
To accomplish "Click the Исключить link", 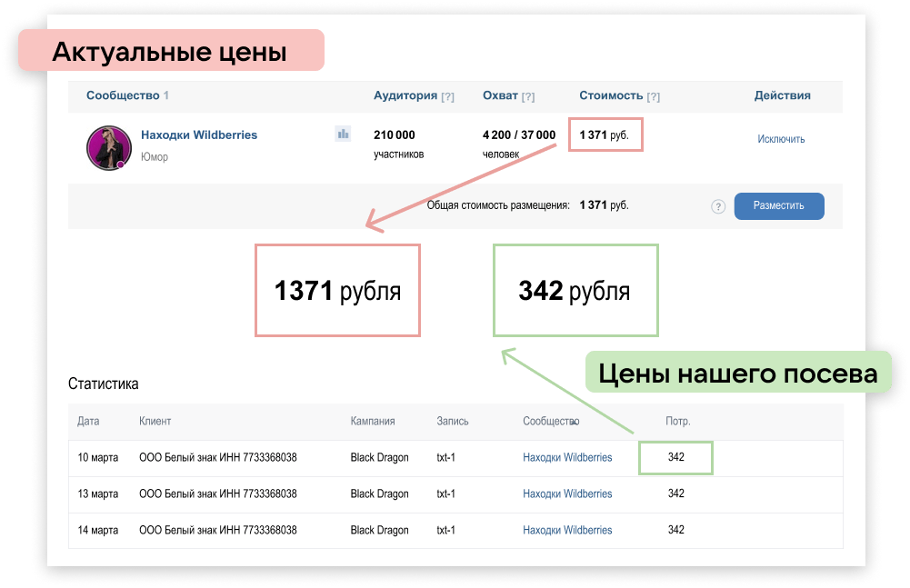I will [x=781, y=139].
